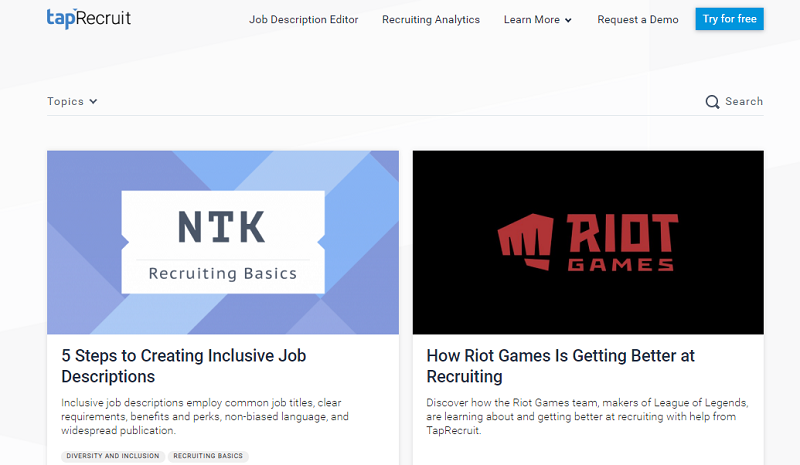Select Request a Demo link
The image size is (800, 465).
pos(638,19)
